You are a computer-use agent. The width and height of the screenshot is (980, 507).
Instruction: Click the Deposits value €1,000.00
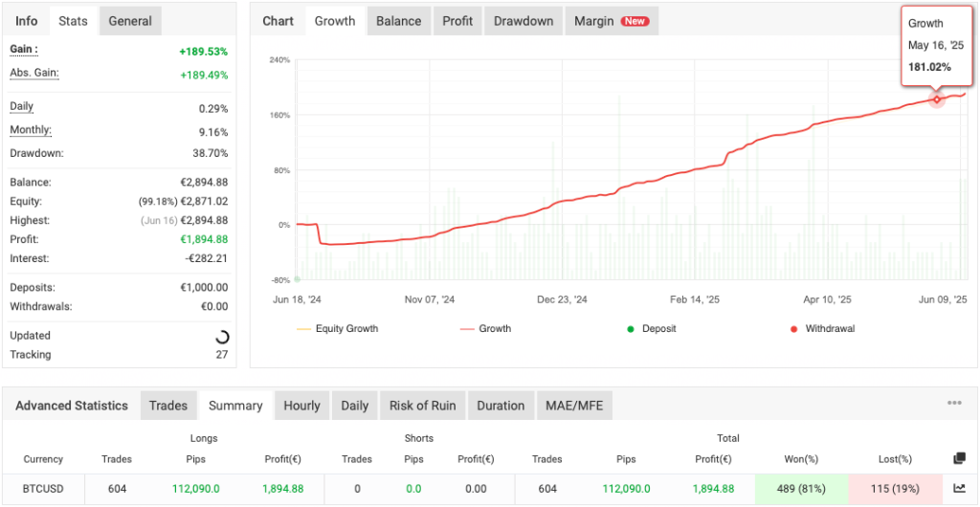(203, 288)
